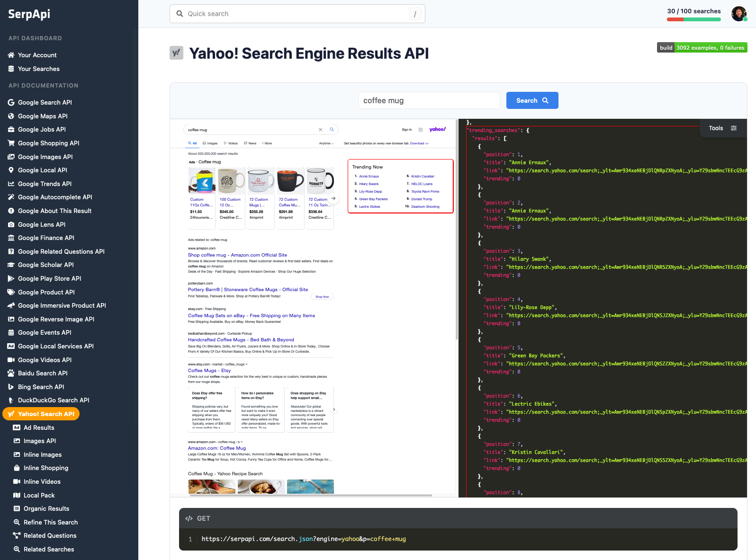Click Google Images API pictures icon
The image size is (756, 560).
click(x=11, y=157)
